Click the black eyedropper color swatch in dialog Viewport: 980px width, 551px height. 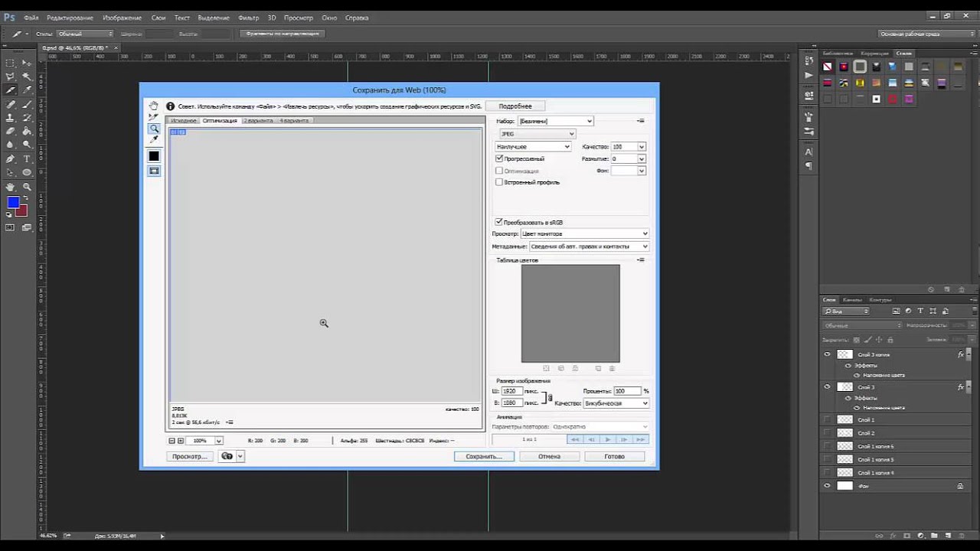tap(154, 156)
